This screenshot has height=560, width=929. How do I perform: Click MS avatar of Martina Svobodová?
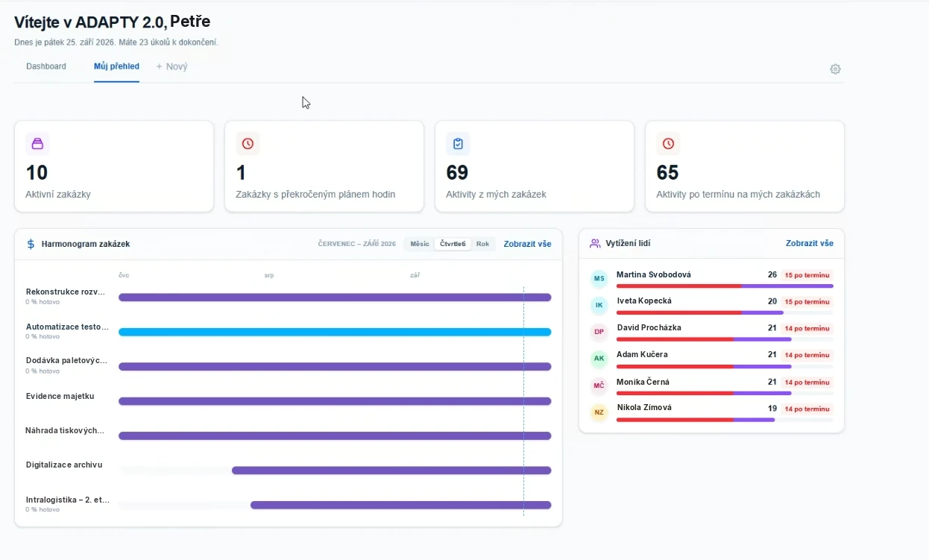[599, 279]
